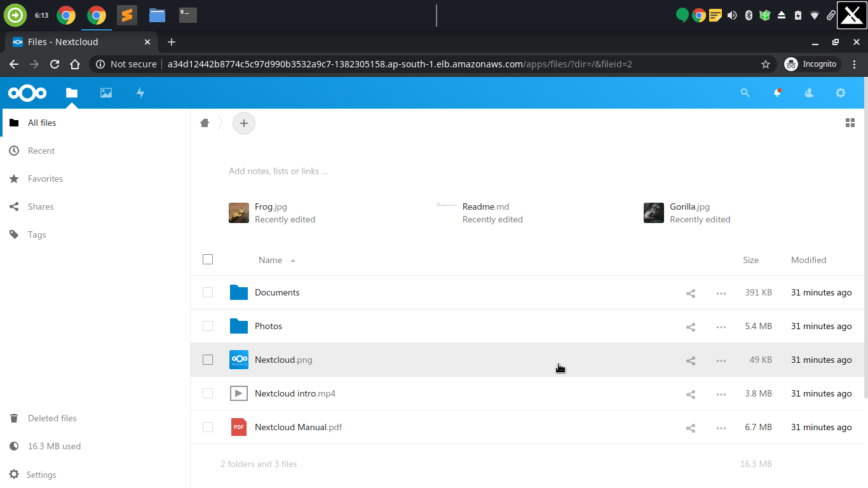Screen dimensions: 868x488
Task: Reload the page in Chrome
Action: (55, 64)
